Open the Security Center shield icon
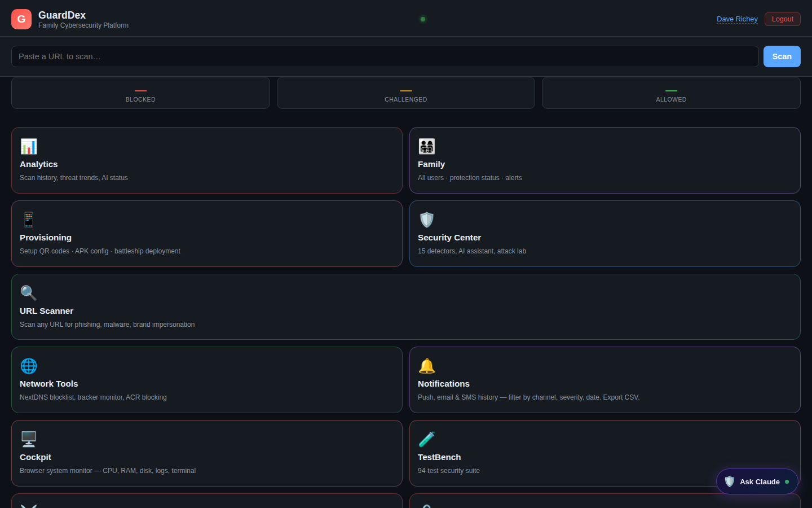Viewport: 812px width, 508px height. pos(427,220)
